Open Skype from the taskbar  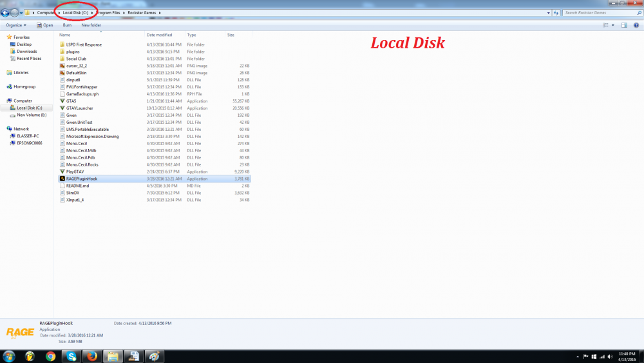click(71, 356)
